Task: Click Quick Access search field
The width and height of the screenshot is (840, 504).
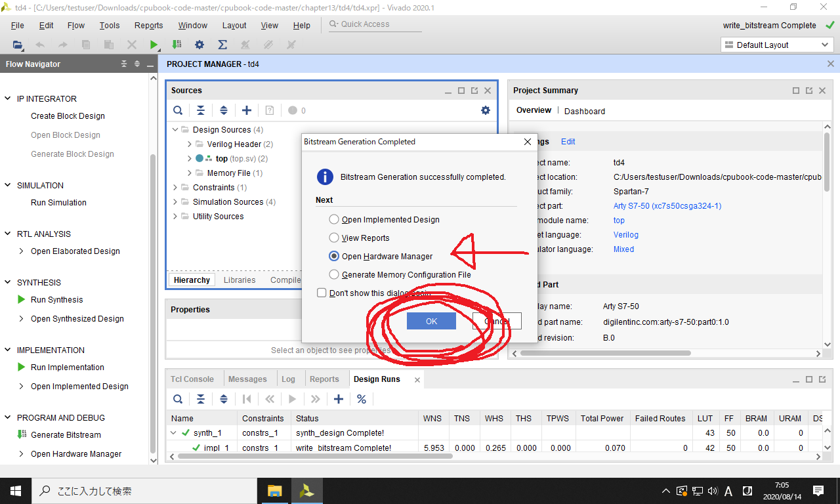Action: pos(374,24)
